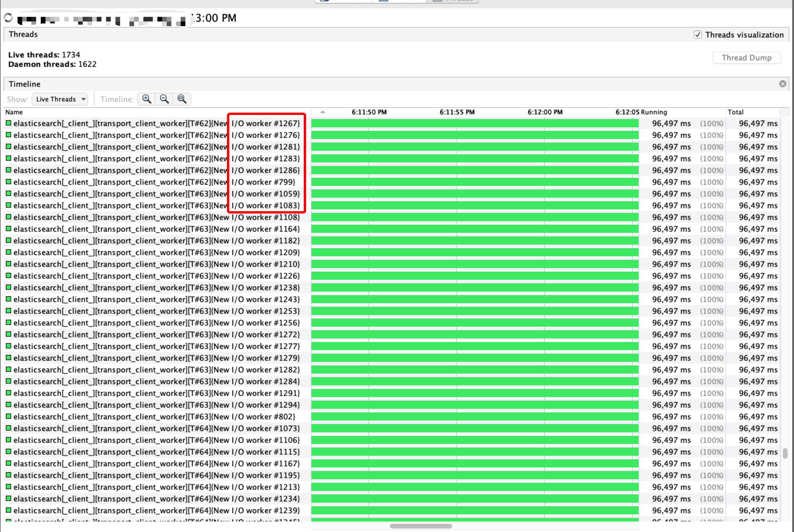Select thread I/O worker #1239 row
This screenshot has width=794, height=532.
tap(392, 511)
